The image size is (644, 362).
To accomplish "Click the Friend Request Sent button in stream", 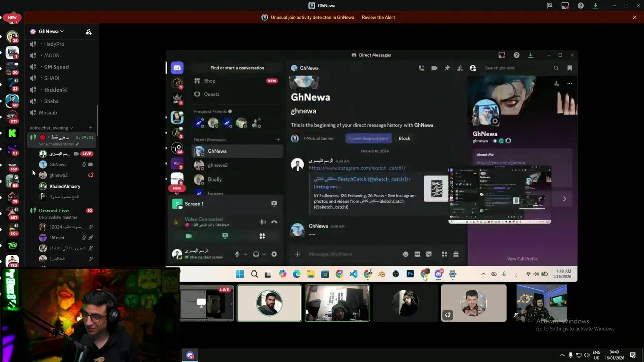I will [369, 138].
